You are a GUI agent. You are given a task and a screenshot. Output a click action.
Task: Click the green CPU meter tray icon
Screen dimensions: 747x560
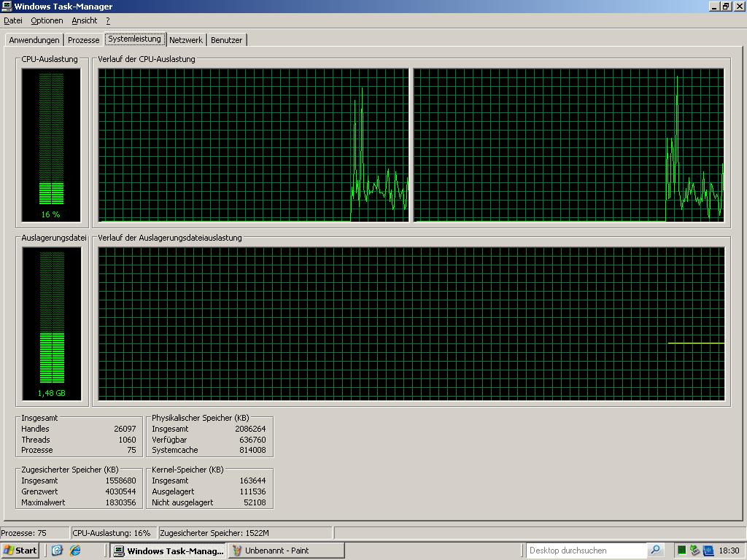pos(682,551)
